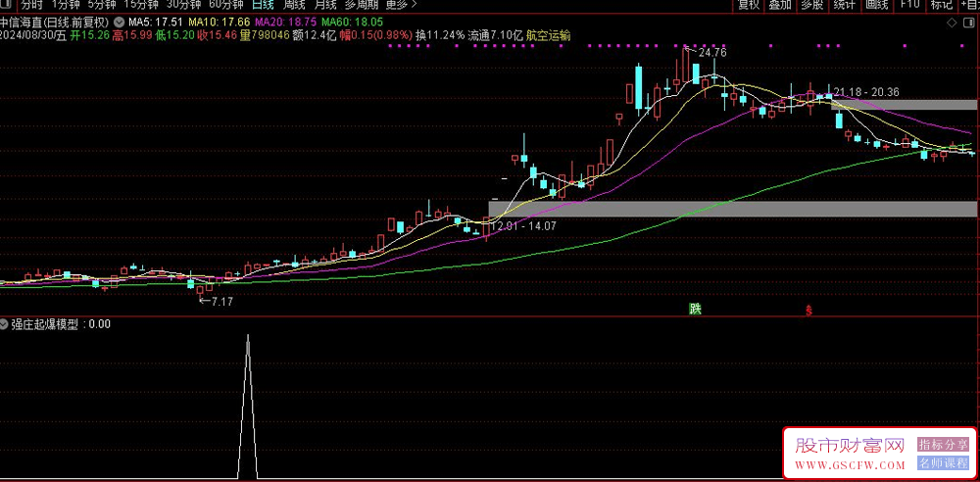
Task: Click the icon left of 分时 tab
Action: (6, 5)
